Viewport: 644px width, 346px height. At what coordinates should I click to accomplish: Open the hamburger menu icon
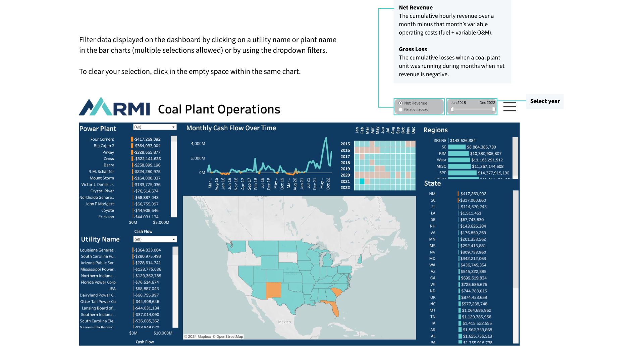509,107
